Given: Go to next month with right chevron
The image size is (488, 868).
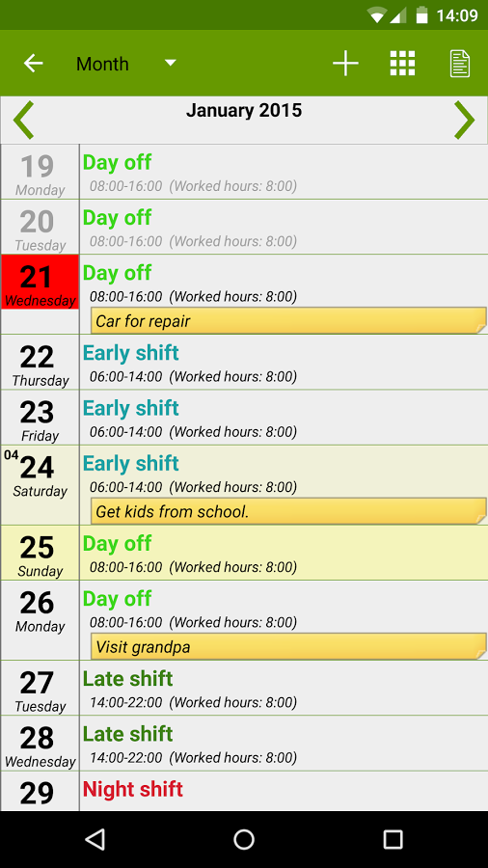Looking at the screenshot, I should [465, 121].
